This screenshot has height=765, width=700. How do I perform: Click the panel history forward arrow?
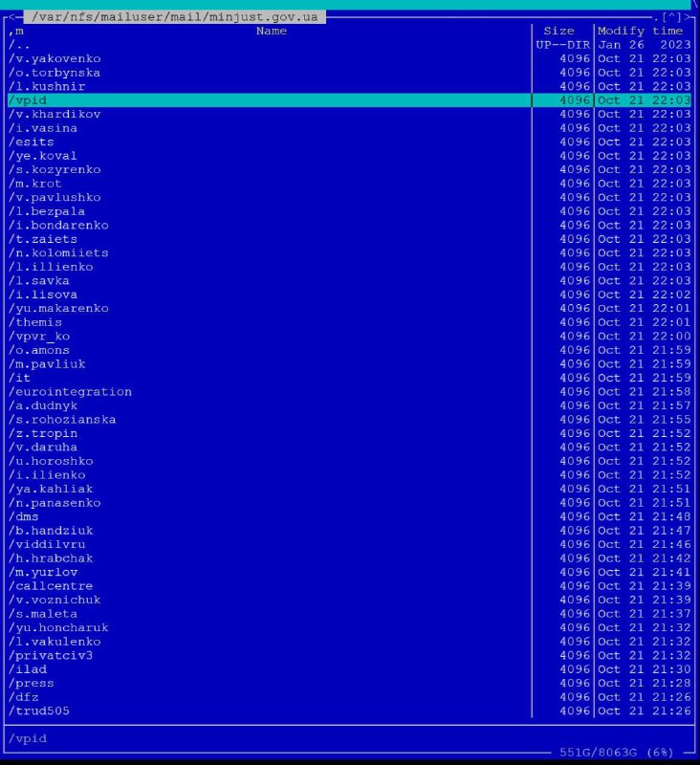pos(687,17)
